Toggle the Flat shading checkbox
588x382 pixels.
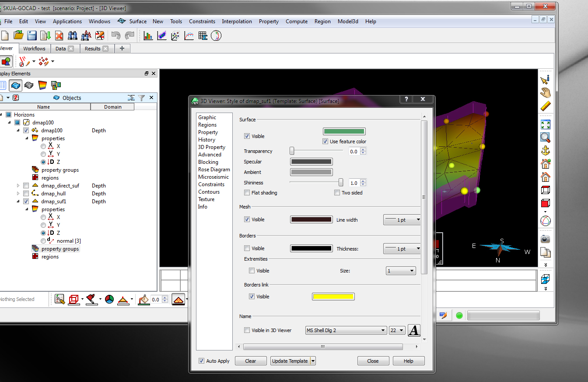pyautogui.click(x=247, y=193)
